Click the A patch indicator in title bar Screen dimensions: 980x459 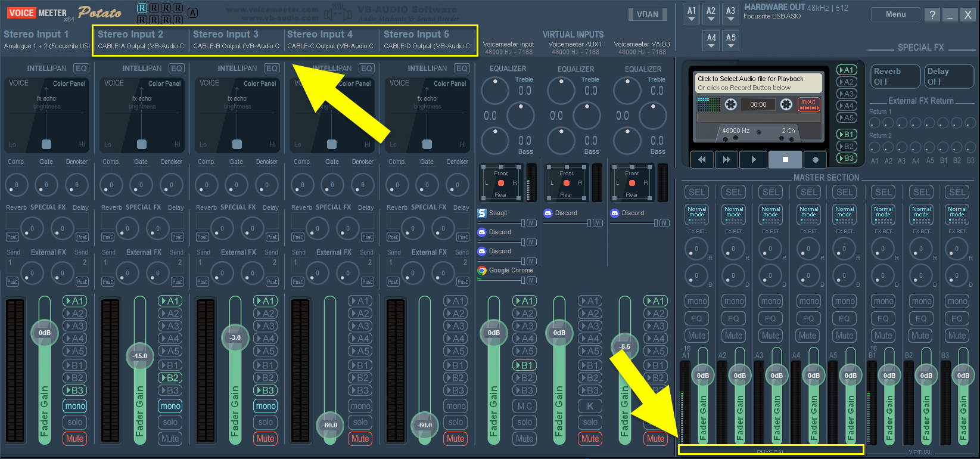(x=192, y=13)
